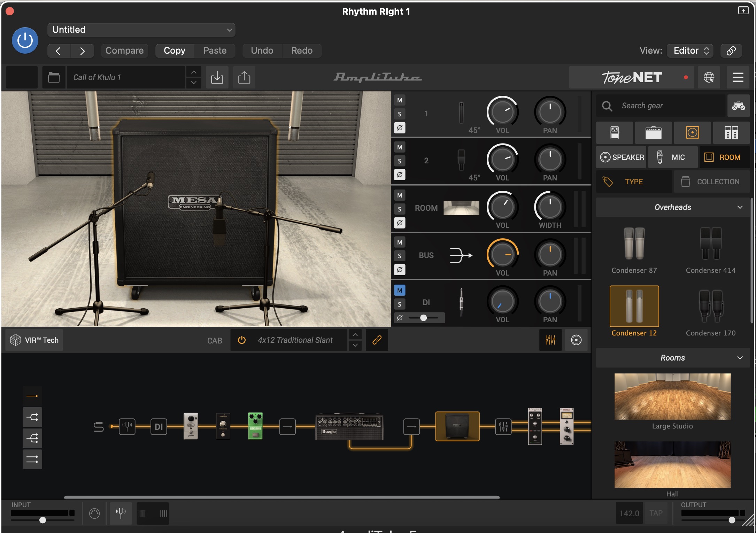Click the Redo button
The width and height of the screenshot is (756, 533).
[x=302, y=51]
